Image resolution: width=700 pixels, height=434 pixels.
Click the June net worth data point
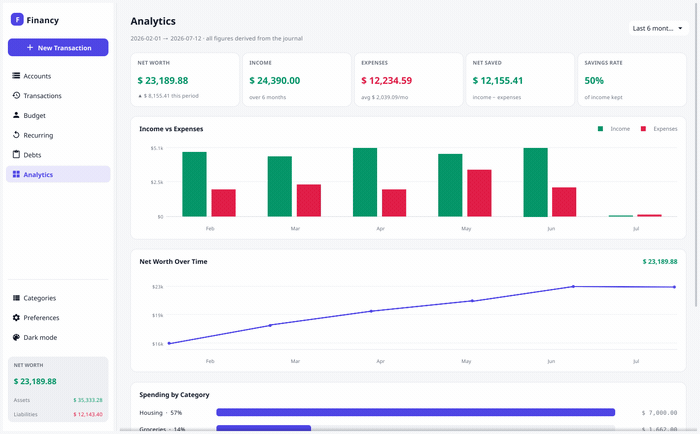coord(573,286)
